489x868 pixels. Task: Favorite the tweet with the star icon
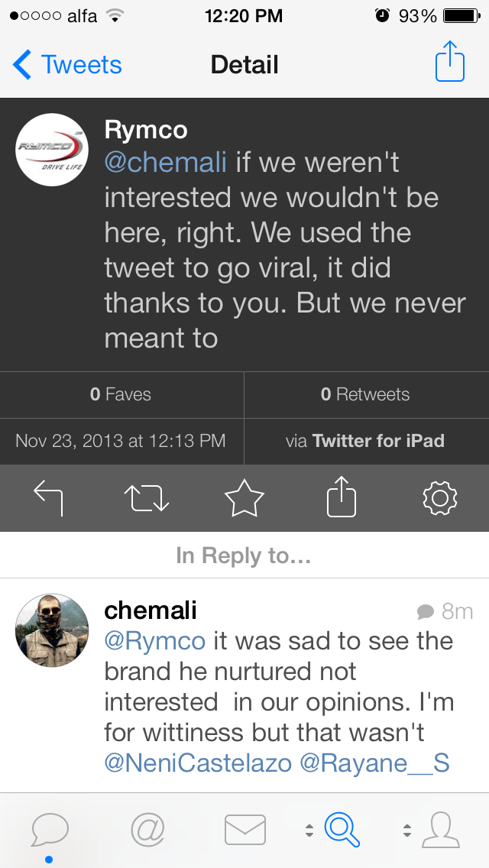pyautogui.click(x=244, y=498)
